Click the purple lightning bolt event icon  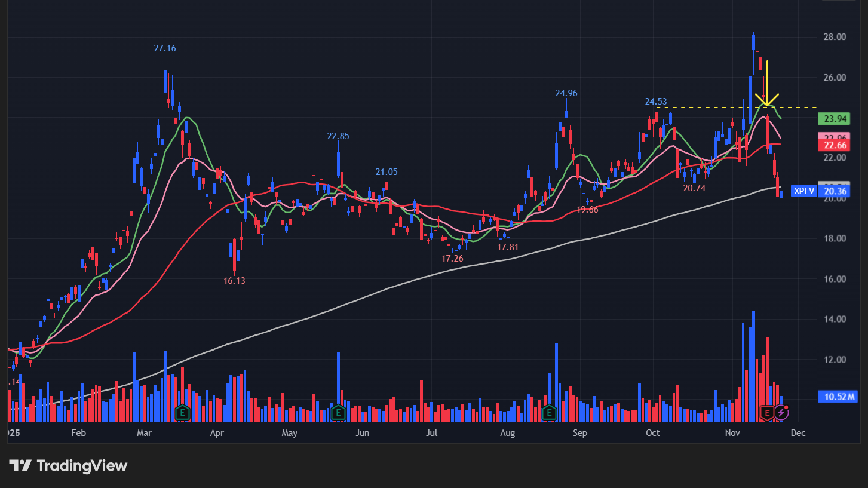pos(781,412)
